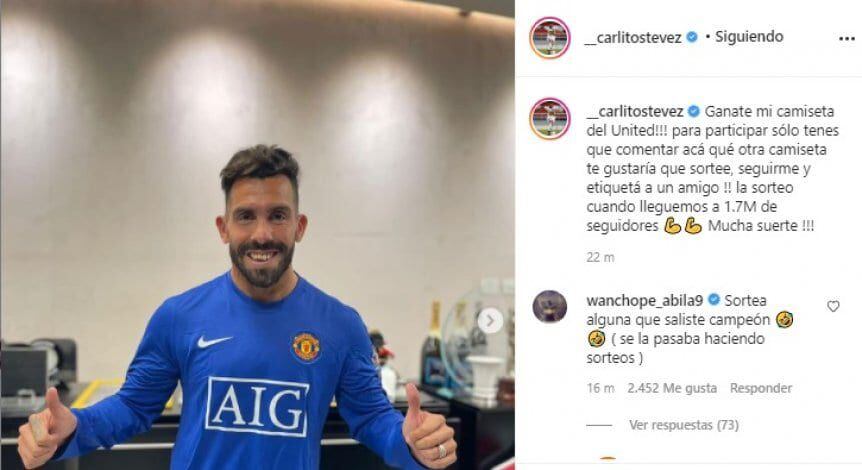View the 2.452 Me gusta likes list
Viewport: 862px width, 470px height.
tap(672, 388)
